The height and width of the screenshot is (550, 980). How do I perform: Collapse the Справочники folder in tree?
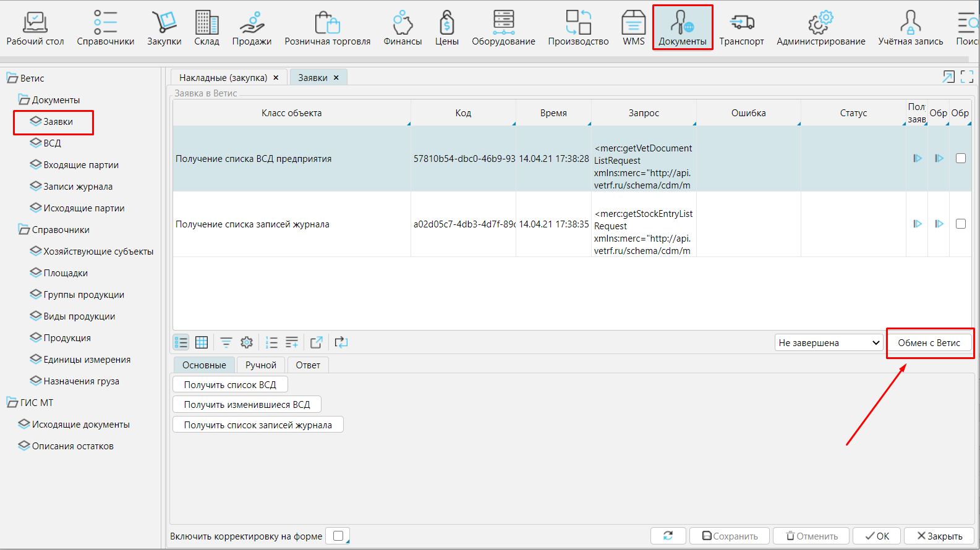coord(24,230)
